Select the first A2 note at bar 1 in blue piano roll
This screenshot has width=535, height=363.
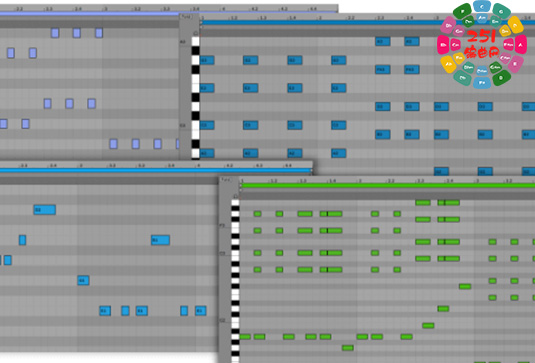click(x=207, y=153)
